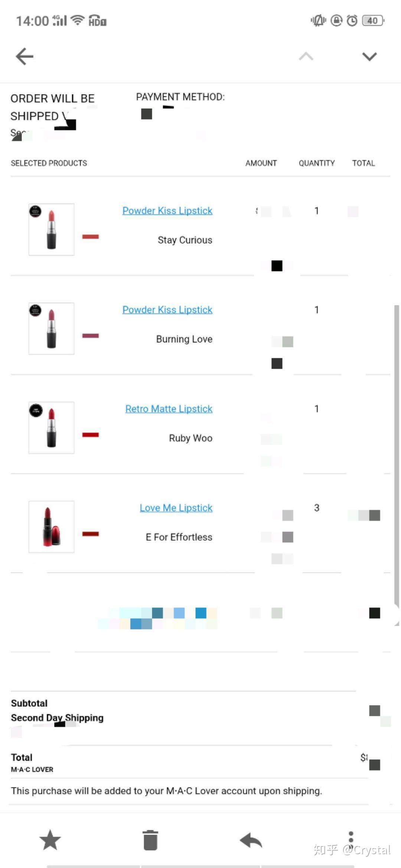Tap the alarm clock status bar icon
The image size is (401, 868).
pyautogui.click(x=352, y=21)
